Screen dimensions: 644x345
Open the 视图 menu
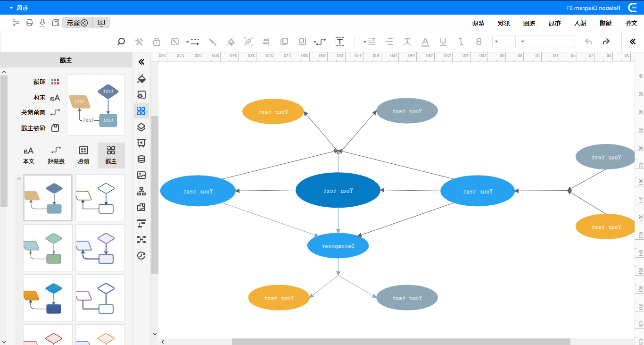(x=529, y=23)
